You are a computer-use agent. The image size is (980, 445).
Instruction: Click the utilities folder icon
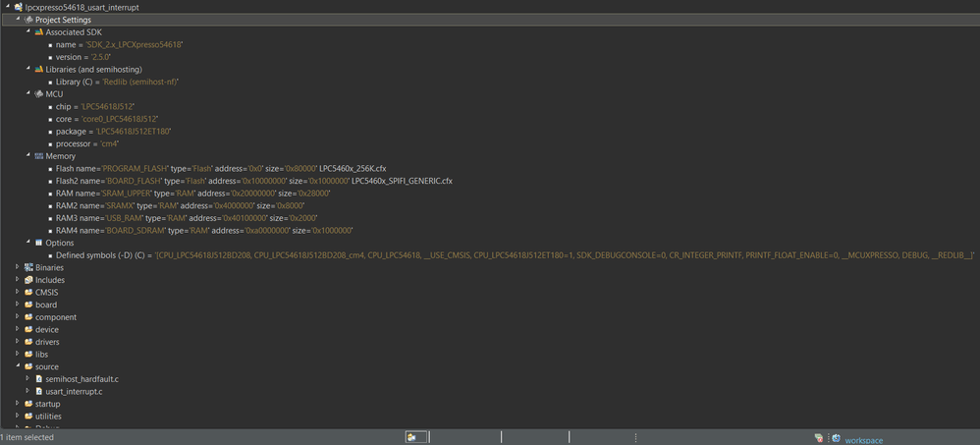click(28, 417)
